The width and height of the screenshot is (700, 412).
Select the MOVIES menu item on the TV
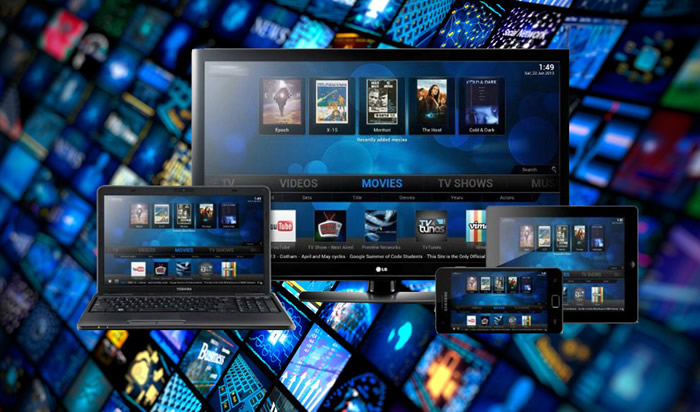coord(382,183)
